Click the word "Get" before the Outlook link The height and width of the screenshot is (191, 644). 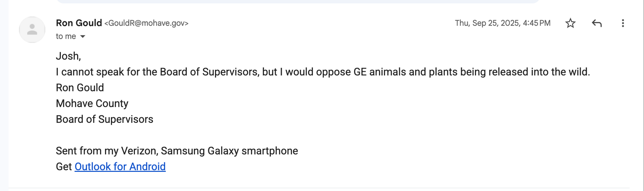point(64,166)
